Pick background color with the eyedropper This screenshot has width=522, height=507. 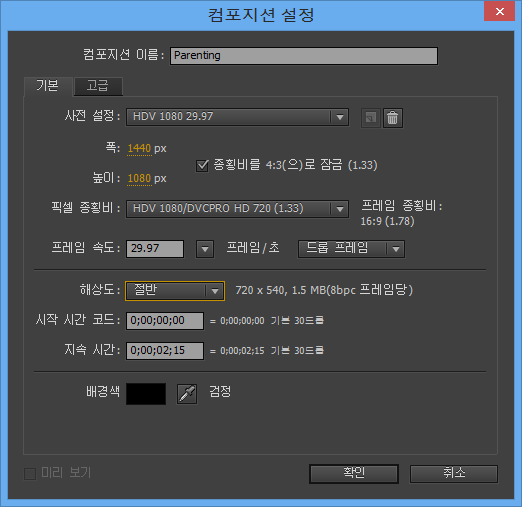pos(187,394)
